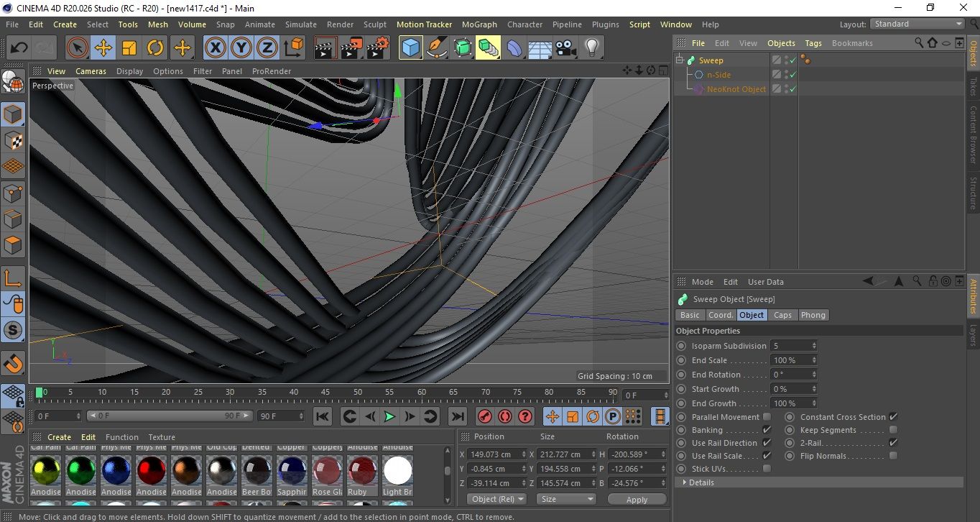Open the Spline Pen tool icon
Image resolution: width=980 pixels, height=522 pixels.
(436, 48)
